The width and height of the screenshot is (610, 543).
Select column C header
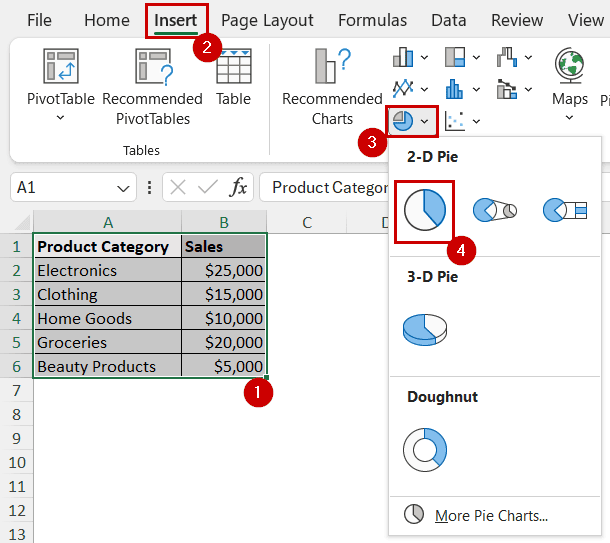click(x=307, y=222)
